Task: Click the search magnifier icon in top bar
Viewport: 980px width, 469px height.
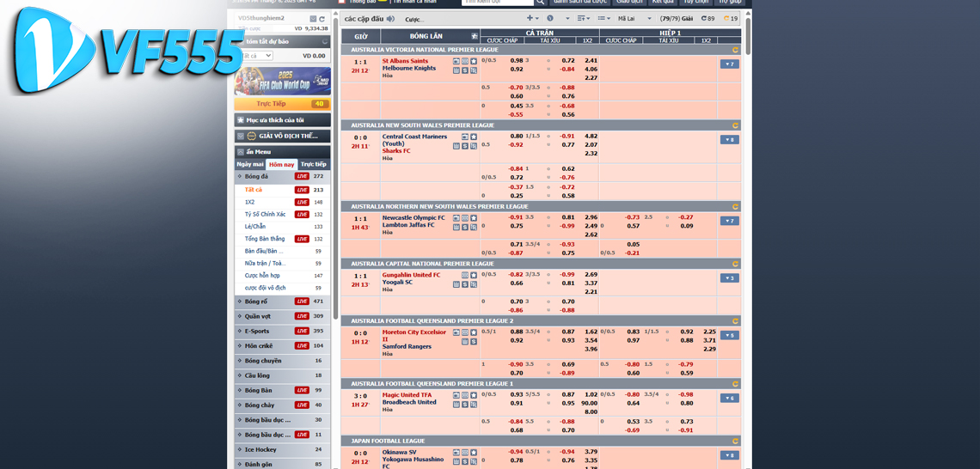Action: pos(540,3)
